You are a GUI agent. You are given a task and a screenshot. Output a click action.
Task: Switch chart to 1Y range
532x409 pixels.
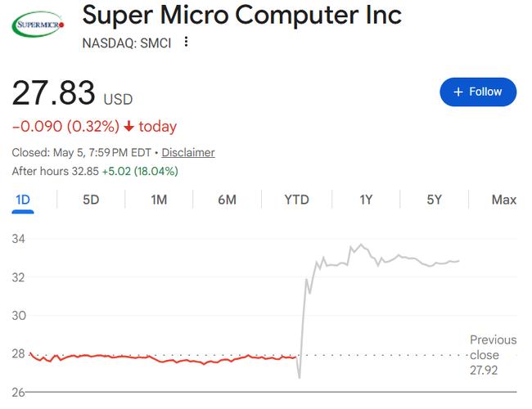[366, 200]
